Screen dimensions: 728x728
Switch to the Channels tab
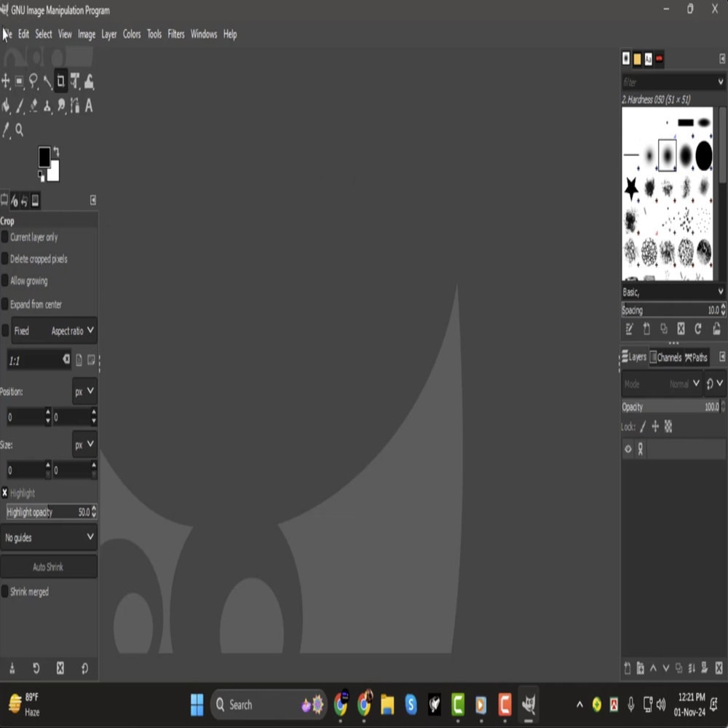coord(665,357)
